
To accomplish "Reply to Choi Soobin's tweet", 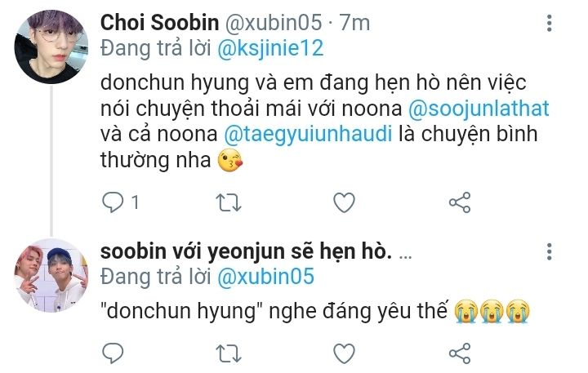I will tap(112, 202).
